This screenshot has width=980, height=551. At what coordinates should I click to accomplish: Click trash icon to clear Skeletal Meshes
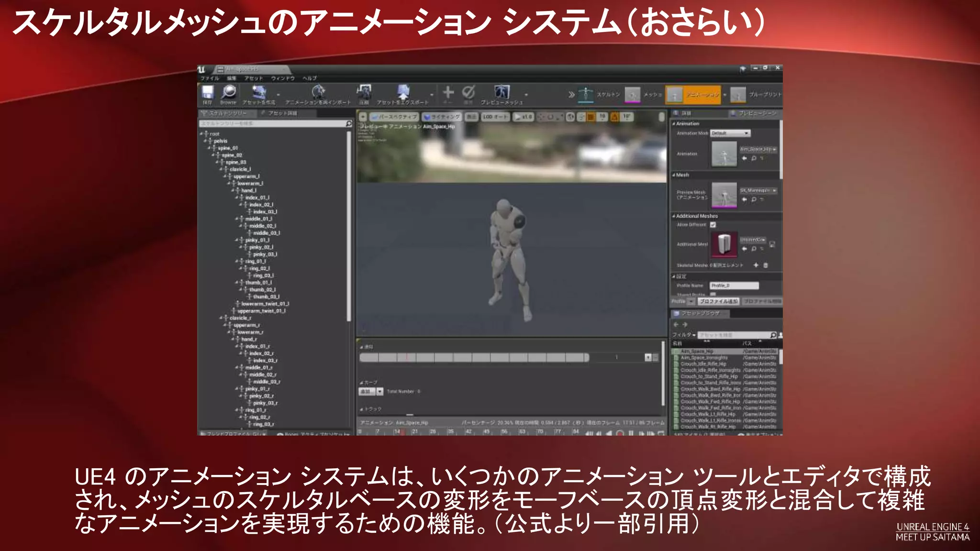coord(766,265)
